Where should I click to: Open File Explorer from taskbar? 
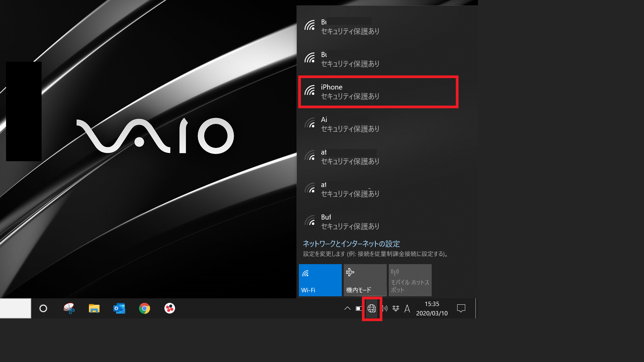pos(94,308)
